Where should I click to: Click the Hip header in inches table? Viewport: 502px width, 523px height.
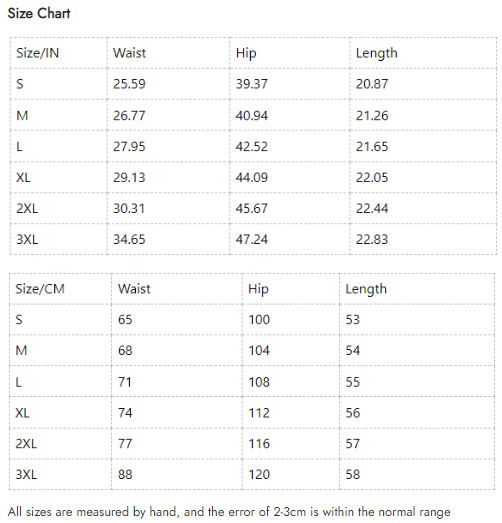tap(246, 53)
